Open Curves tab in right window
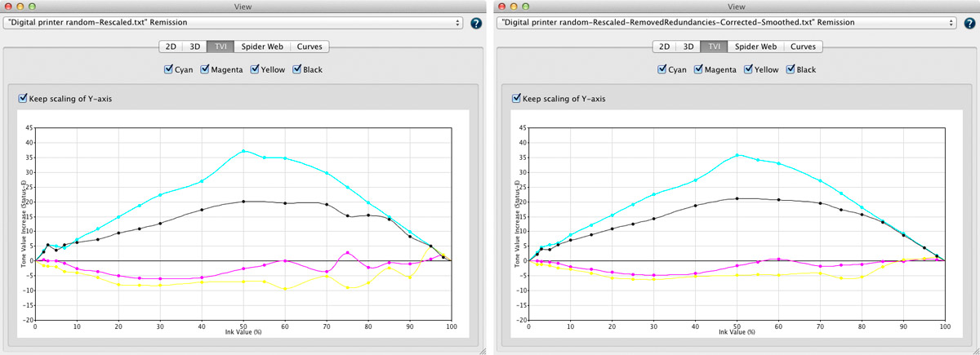This screenshot has width=980, height=355. (x=802, y=47)
